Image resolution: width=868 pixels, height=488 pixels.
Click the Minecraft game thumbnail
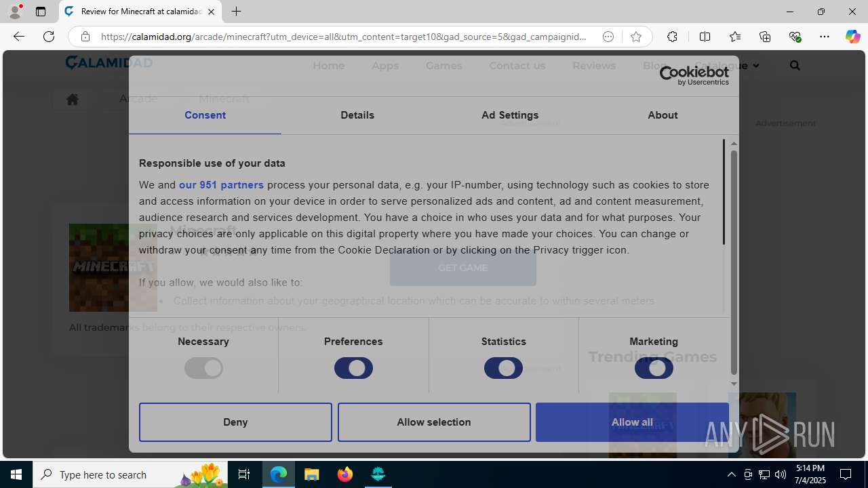click(113, 268)
